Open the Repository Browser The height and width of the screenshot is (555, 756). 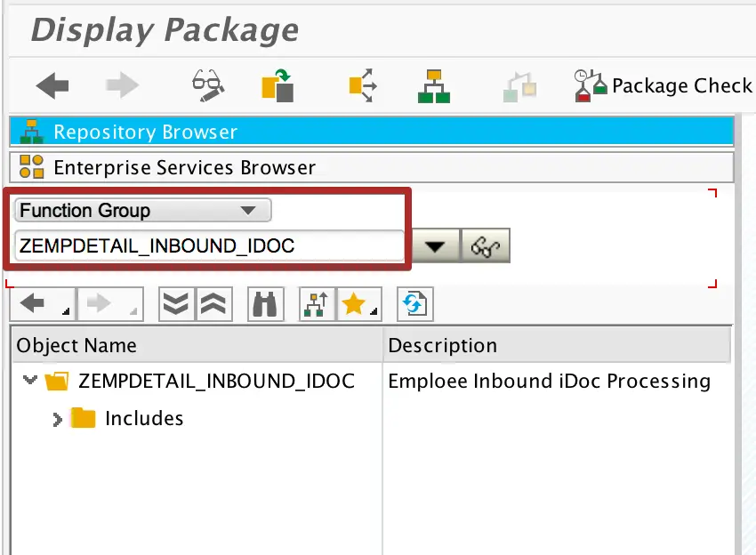tap(371, 132)
